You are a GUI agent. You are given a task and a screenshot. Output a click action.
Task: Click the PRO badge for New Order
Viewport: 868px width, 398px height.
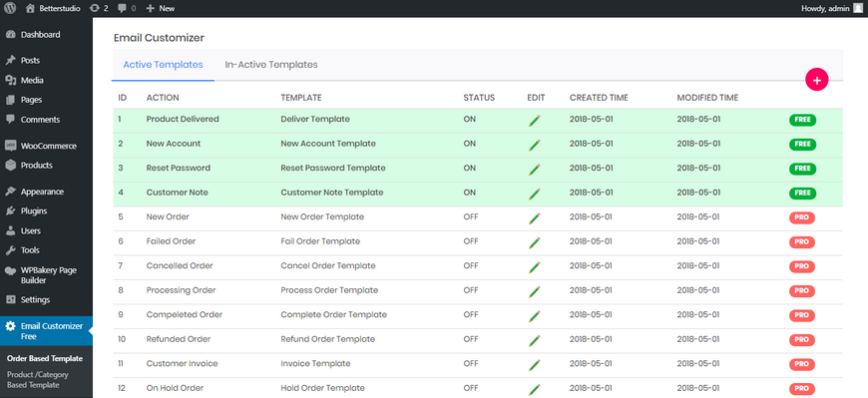(x=802, y=217)
